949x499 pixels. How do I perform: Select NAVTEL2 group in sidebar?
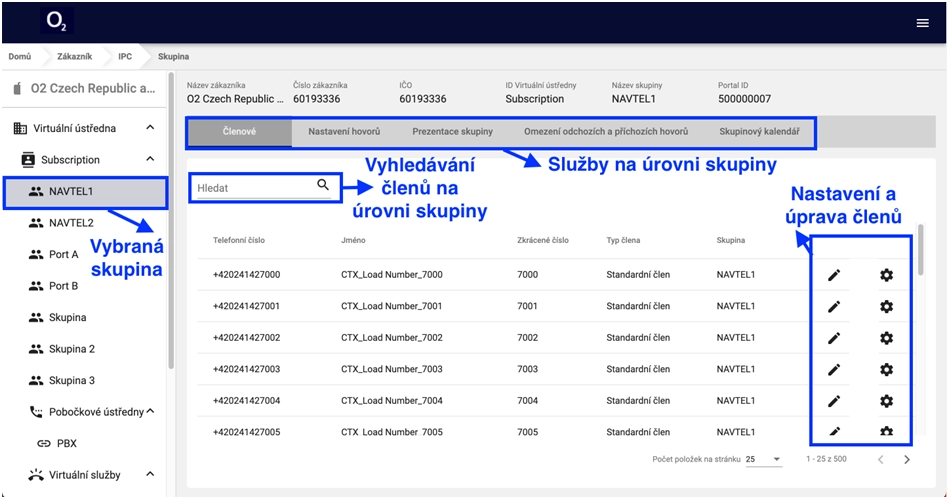pyautogui.click(x=71, y=223)
